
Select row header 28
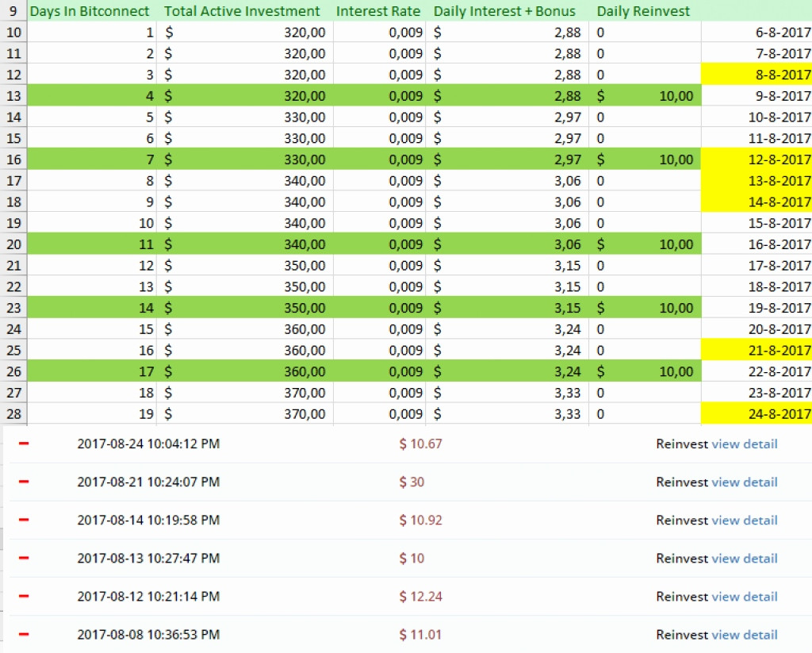(x=13, y=413)
